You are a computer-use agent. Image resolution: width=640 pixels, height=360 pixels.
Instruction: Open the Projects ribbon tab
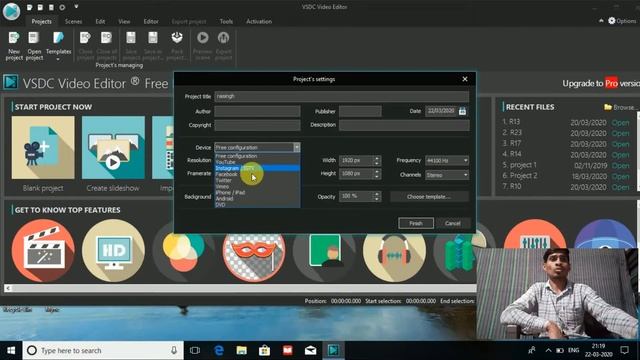[42, 21]
